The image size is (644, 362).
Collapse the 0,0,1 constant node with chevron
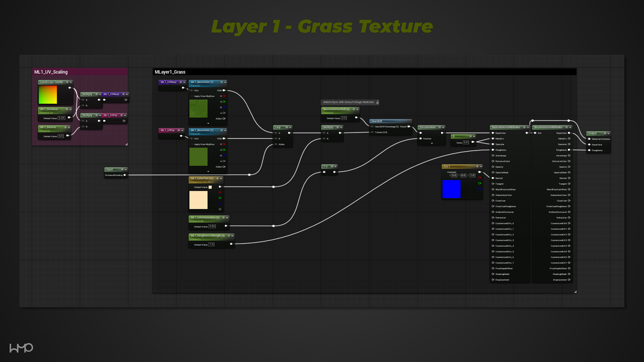coord(481,167)
